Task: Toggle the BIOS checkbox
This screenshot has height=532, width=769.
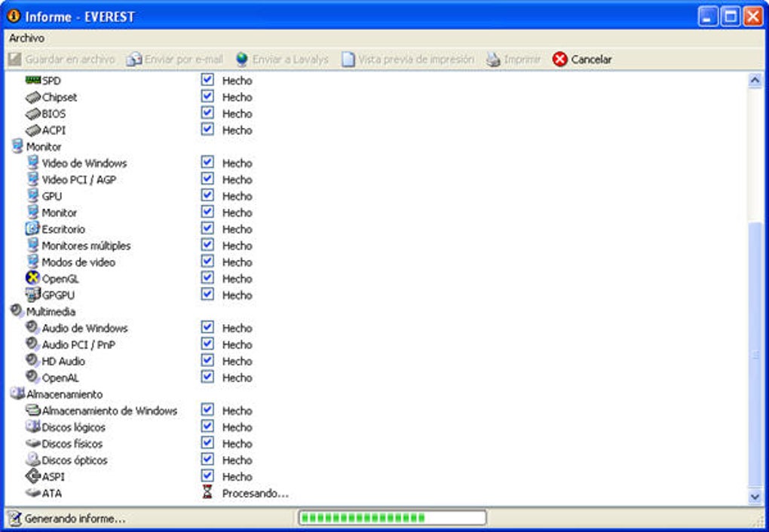Action: [x=207, y=113]
